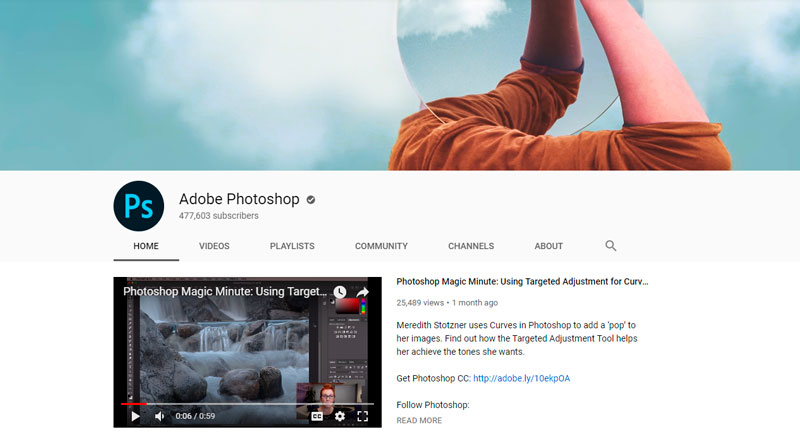Click the 477,603 subscribers text
The width and height of the screenshot is (800, 440).
click(219, 216)
